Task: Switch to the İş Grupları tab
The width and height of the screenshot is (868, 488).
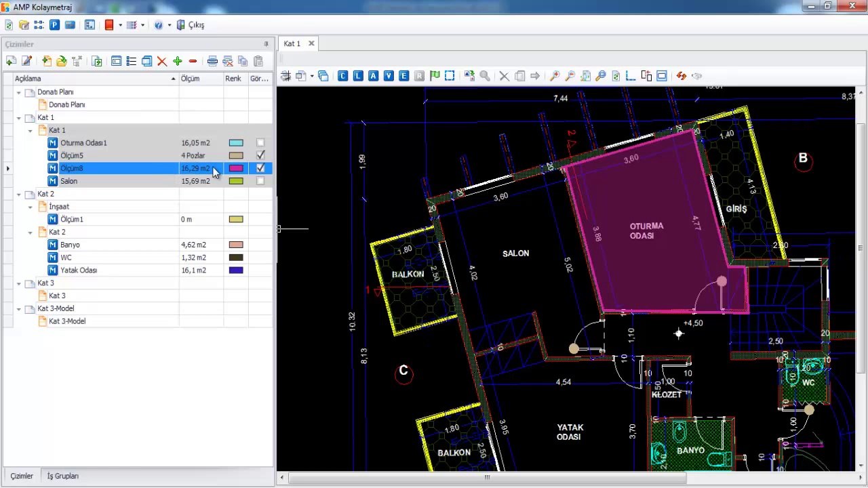Action: point(62,476)
